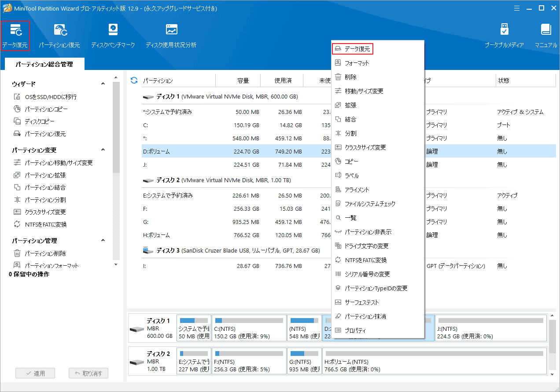
Task: Start OSをSSD/HDDに移行 wizard
Action: (45, 97)
